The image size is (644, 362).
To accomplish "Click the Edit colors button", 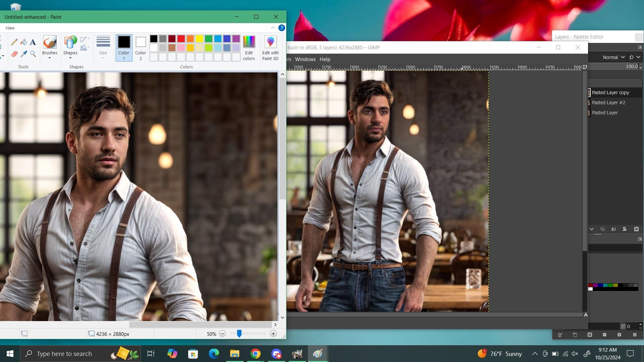I will tap(249, 48).
